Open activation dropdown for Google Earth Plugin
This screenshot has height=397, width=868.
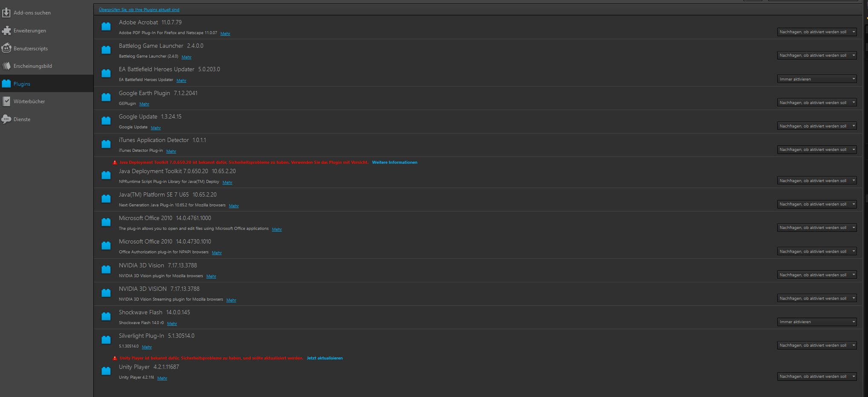817,102
